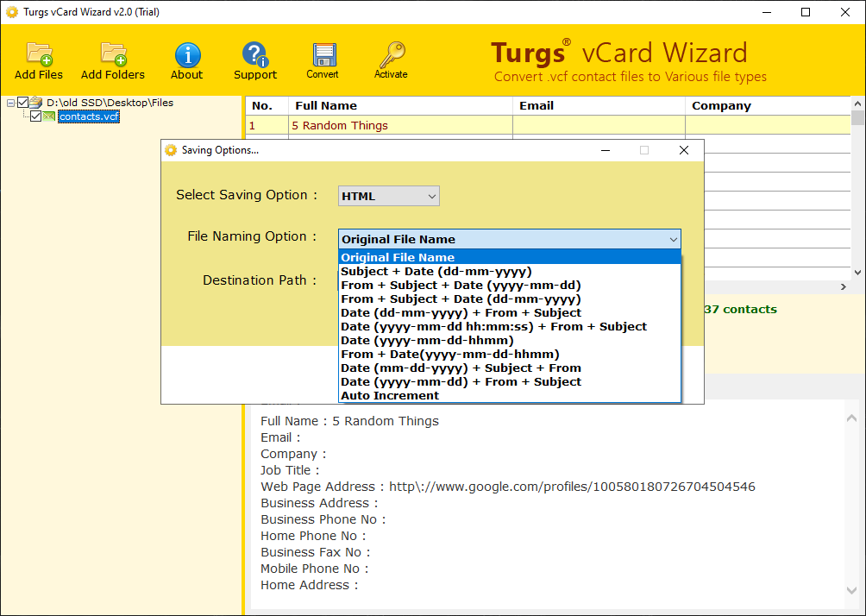Pick Date (yyyy-mm-dd) + From + Subject option
866x616 pixels.
510,381
